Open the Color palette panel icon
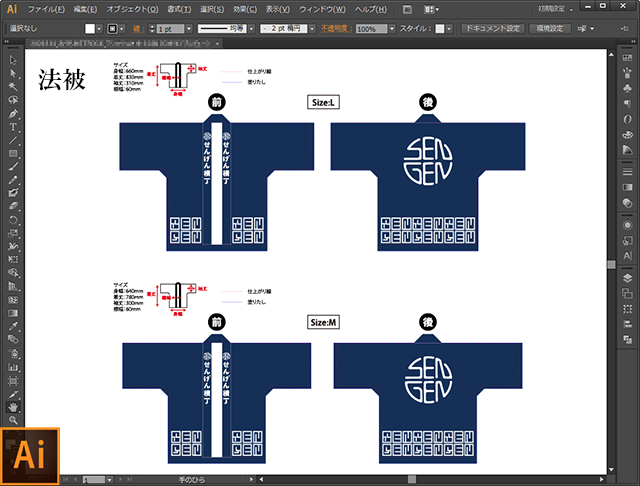 point(627,134)
